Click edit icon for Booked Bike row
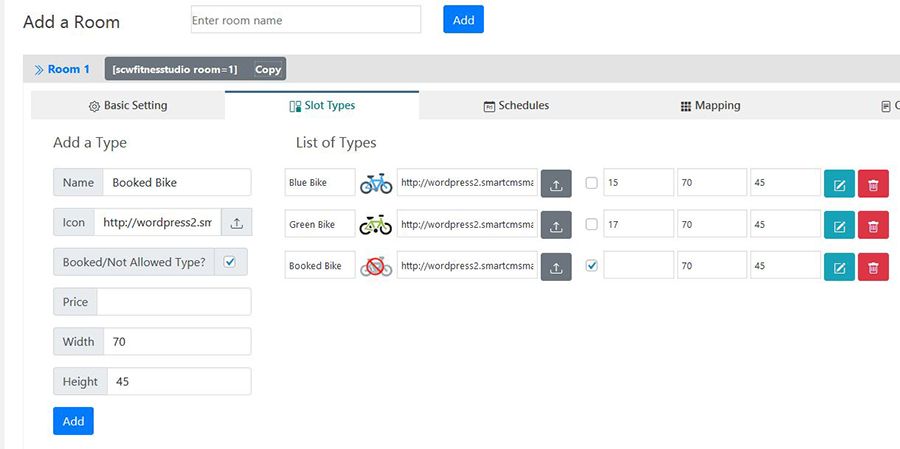900x449 pixels. point(839,266)
